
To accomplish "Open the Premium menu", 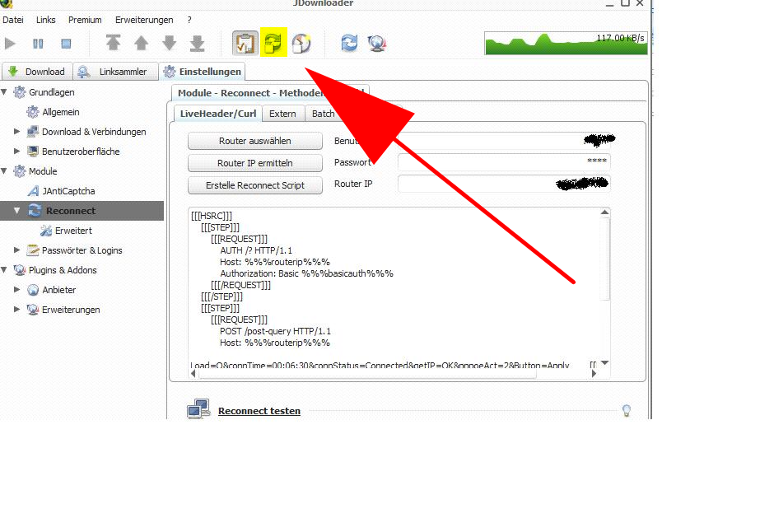I will [85, 20].
